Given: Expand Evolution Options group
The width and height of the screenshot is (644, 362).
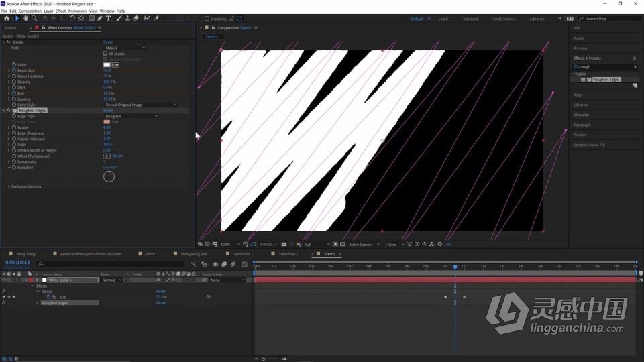Looking at the screenshot, I should click(9, 187).
